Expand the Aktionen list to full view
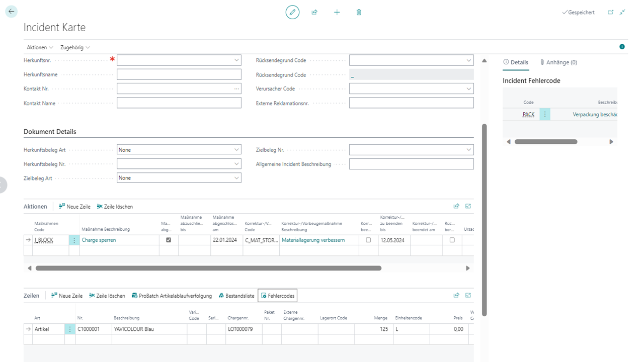The height and width of the screenshot is (362, 644). (x=468, y=206)
